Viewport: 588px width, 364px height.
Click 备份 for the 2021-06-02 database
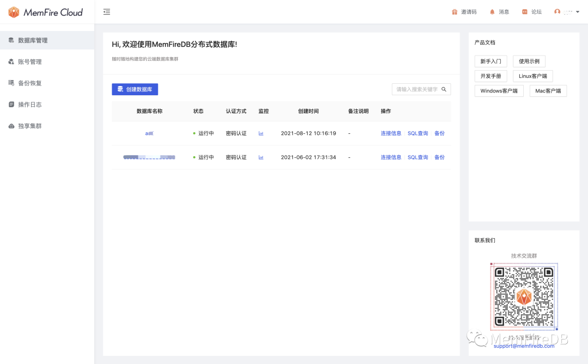(x=439, y=157)
